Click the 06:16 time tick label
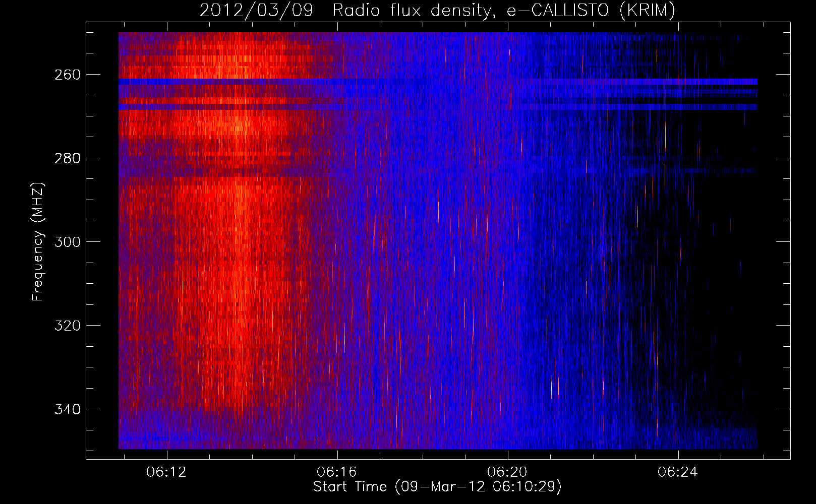Image resolution: width=816 pixels, height=504 pixels. coord(337,472)
